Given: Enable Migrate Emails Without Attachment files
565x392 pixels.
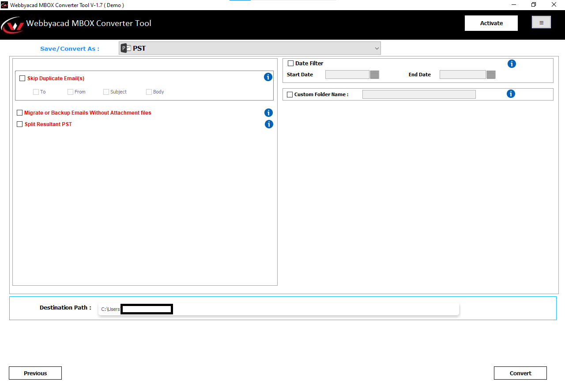Looking at the screenshot, I should pos(19,113).
